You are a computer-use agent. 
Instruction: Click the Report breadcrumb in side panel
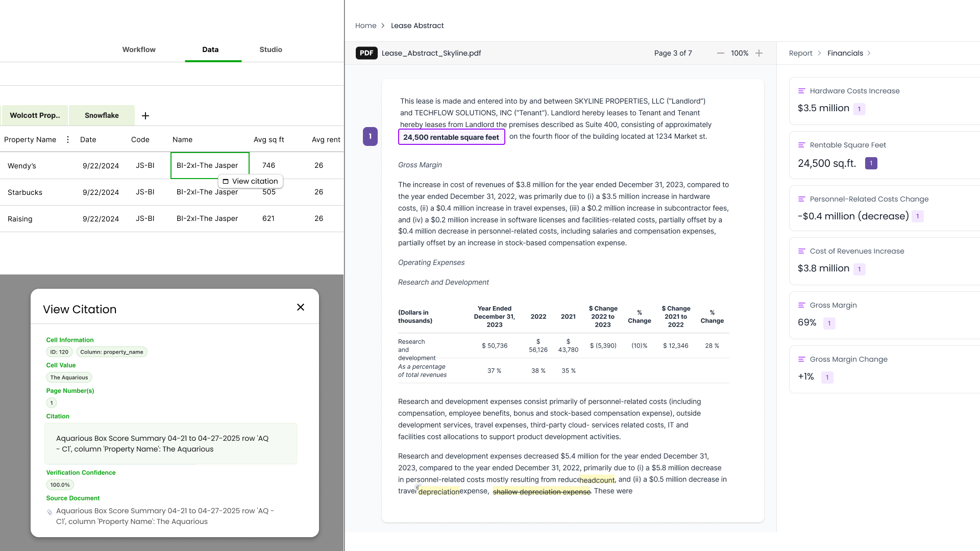(800, 53)
